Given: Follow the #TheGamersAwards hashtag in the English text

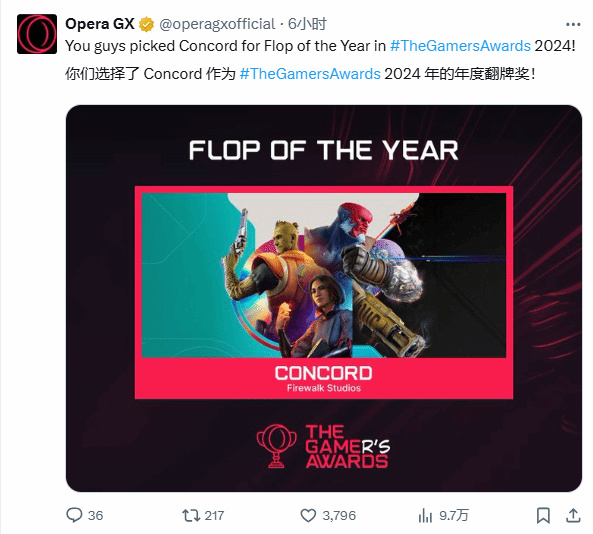Looking at the screenshot, I should pos(460,46).
